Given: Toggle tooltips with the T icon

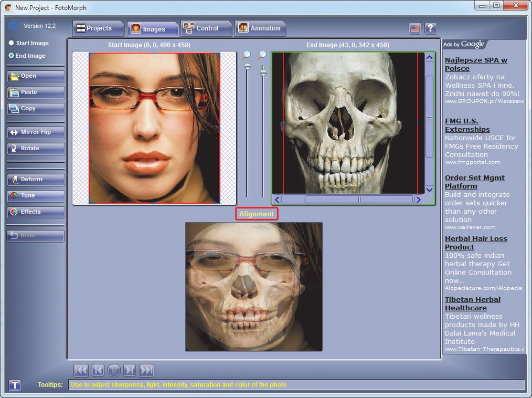Looking at the screenshot, I should [15, 385].
